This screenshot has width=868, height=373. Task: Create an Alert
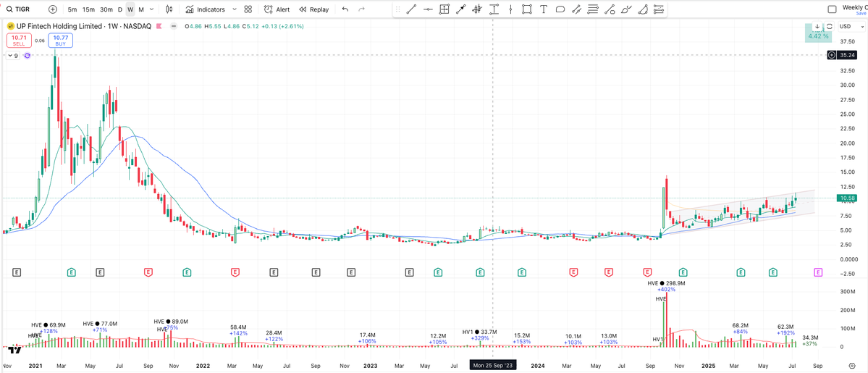[x=277, y=9]
